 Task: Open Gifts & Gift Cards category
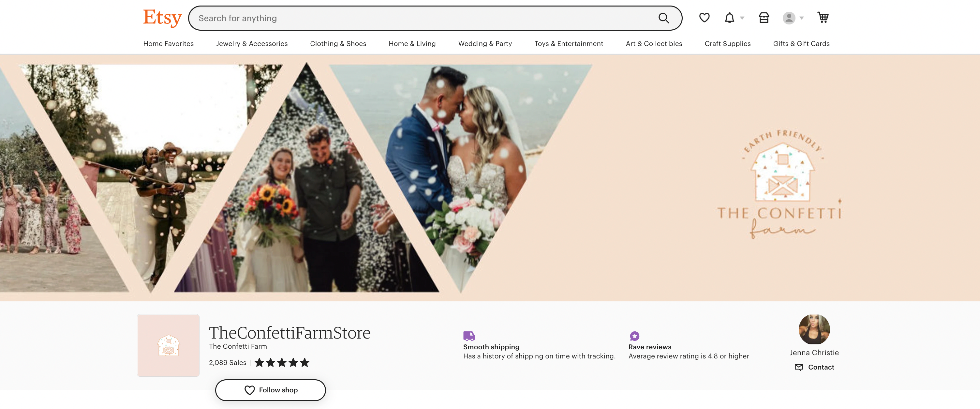click(801, 43)
